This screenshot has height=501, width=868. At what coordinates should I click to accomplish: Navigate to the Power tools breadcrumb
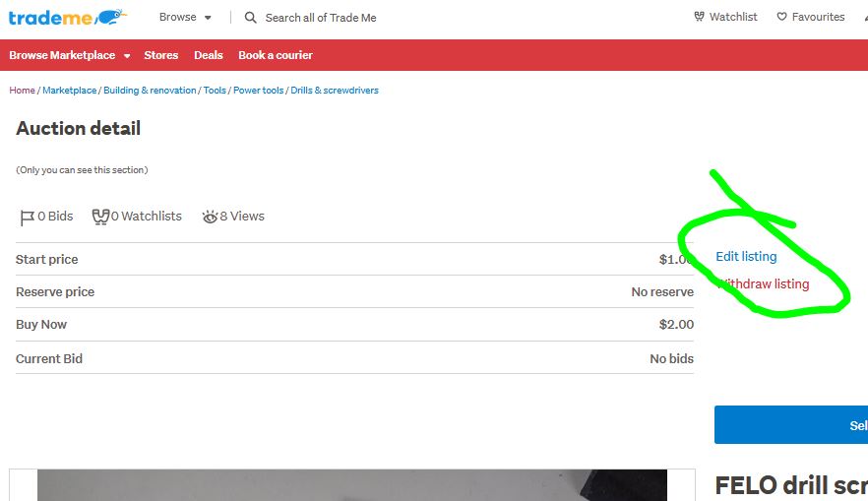258,91
